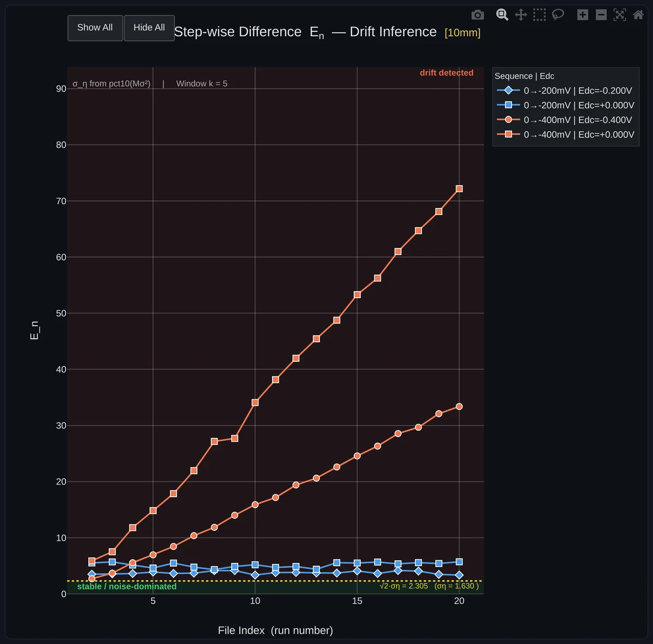Viewport: 653px width, 644px height.
Task: Click the y-axis tick label '50'
Action: point(61,313)
